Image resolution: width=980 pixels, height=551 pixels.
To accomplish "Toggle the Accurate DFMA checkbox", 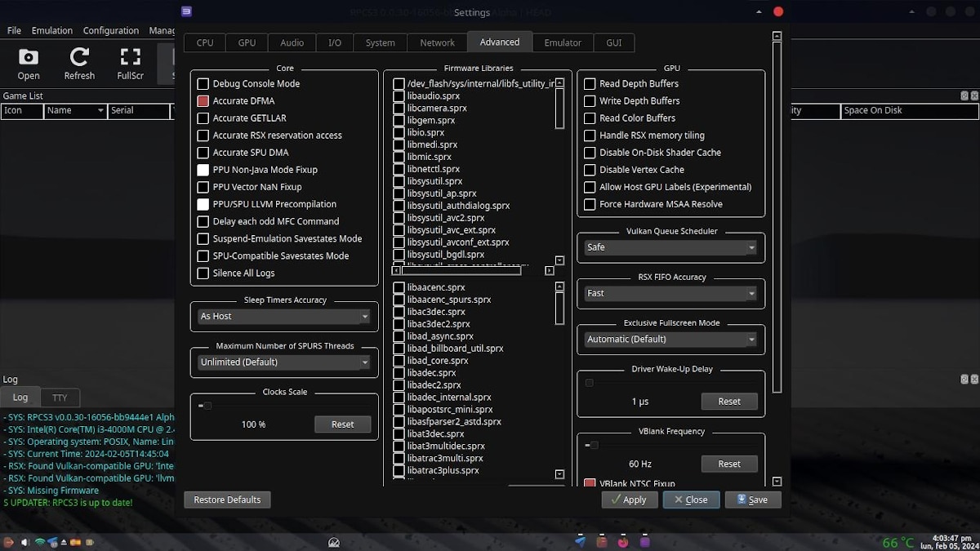I will pos(203,101).
